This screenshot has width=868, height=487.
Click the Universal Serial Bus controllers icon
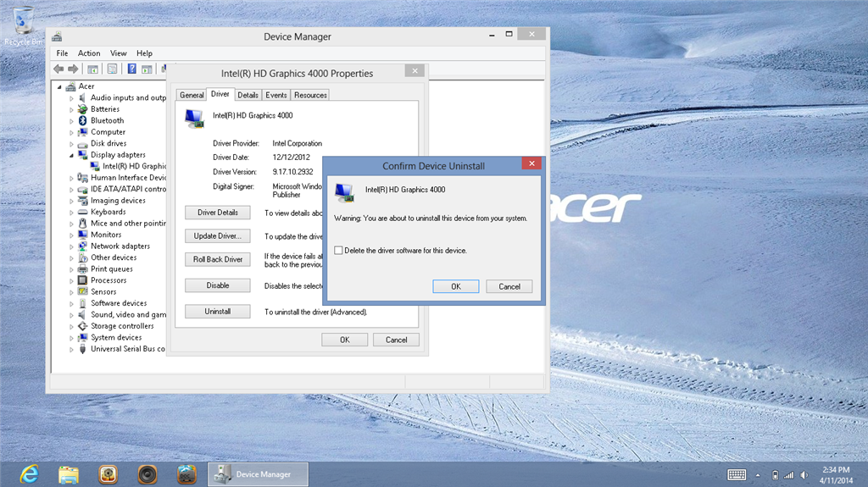[x=82, y=349]
